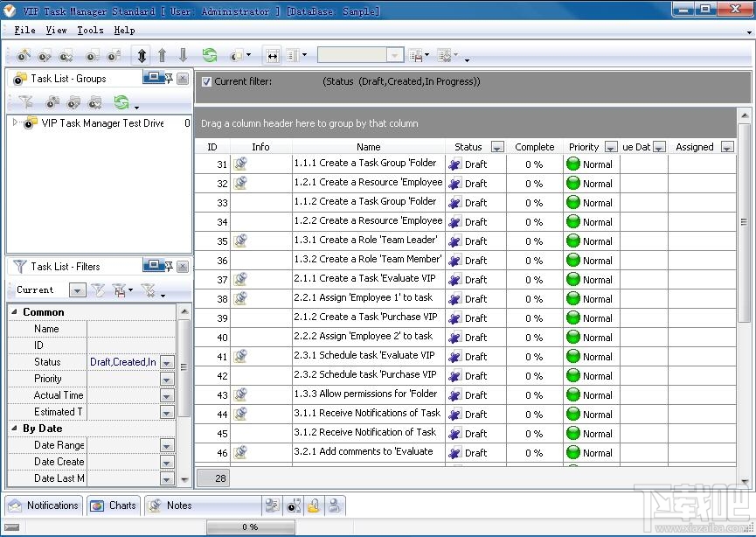Open the main toolbar combo box dropdown
Screen dimensions: 756x537
(x=394, y=55)
